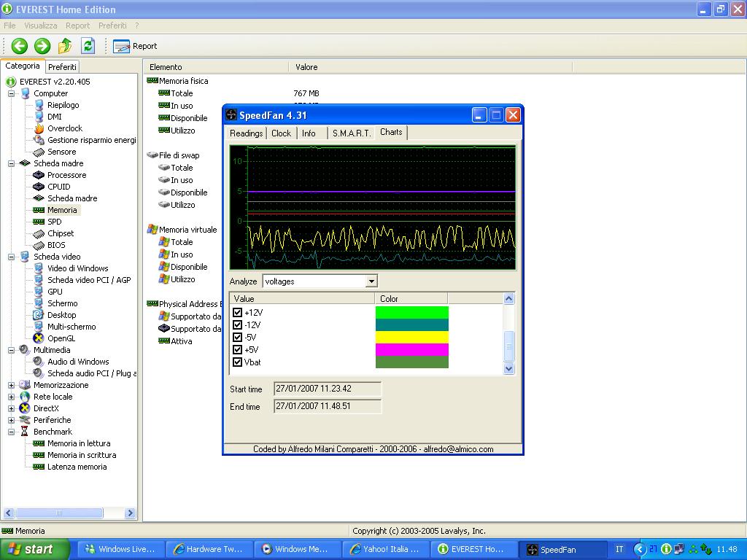Click the EVEREST tray icon
Screen dimensions: 747x560
click(x=666, y=549)
